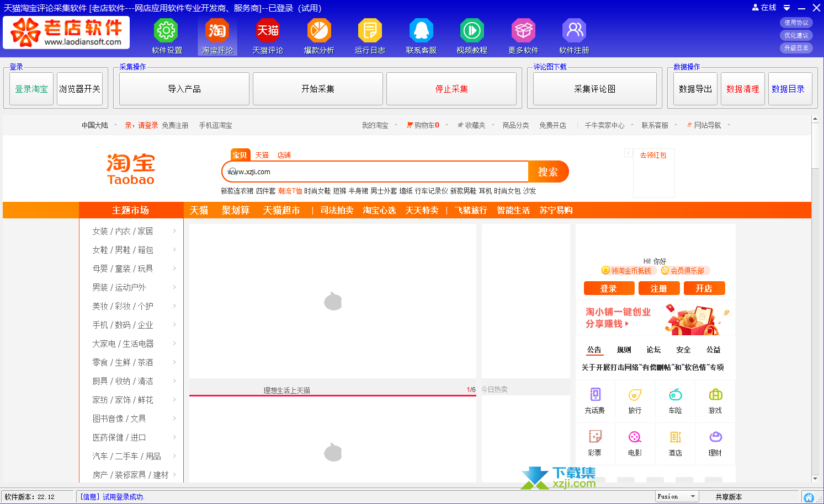
Task: Click the orange 搜索 search button
Action: click(x=548, y=171)
